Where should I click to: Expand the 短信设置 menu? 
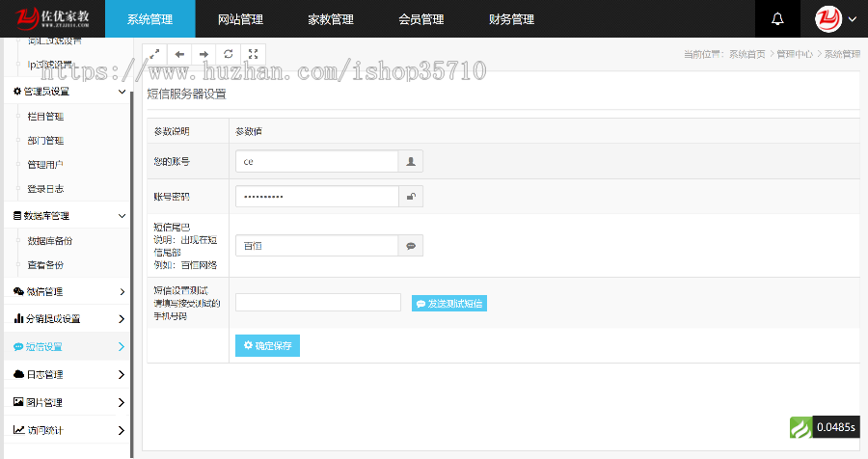tap(67, 346)
